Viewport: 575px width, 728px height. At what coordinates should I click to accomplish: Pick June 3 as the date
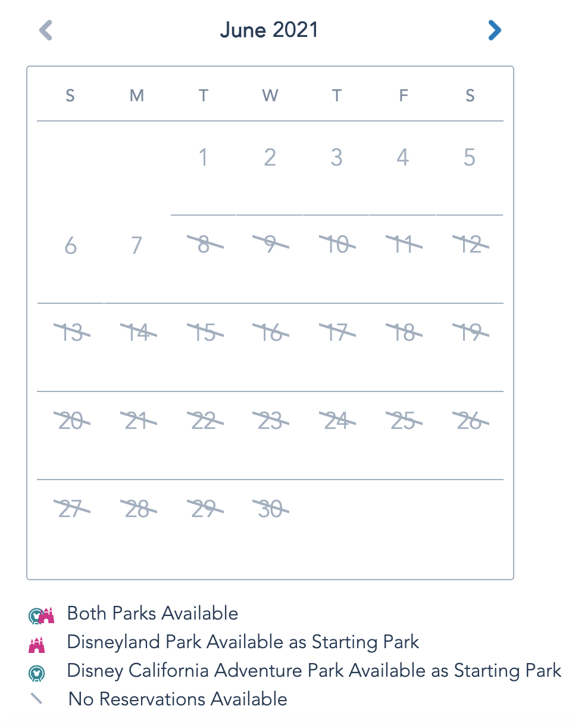(337, 158)
